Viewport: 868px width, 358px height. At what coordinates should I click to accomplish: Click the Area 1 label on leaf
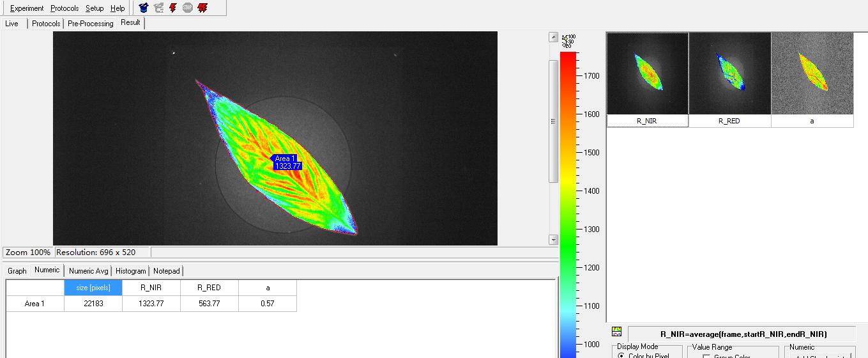(286, 162)
